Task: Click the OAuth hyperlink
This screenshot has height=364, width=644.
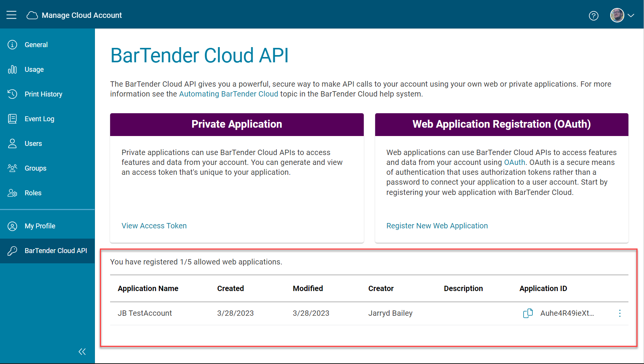Action: (x=515, y=162)
